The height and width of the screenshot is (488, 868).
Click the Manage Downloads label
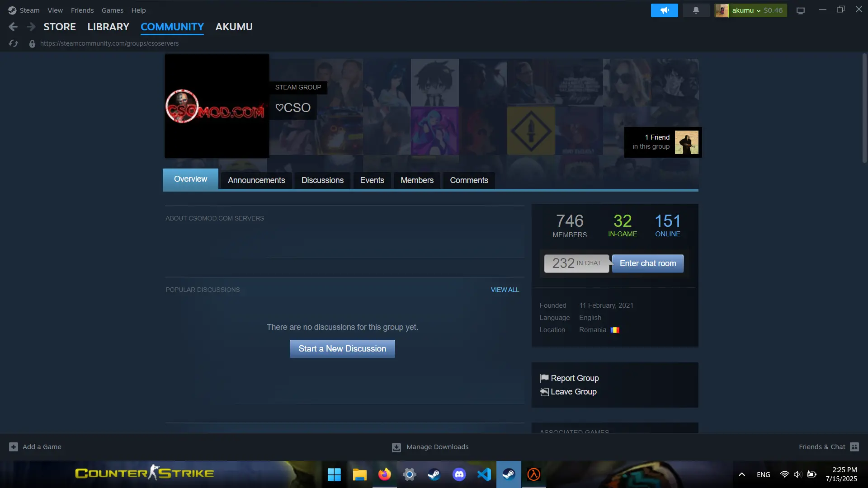[437, 447]
